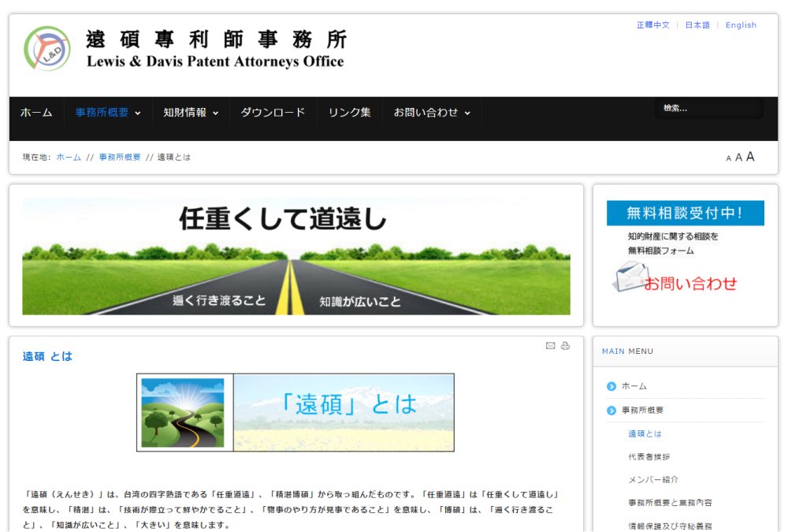Switch language to 正體中文
This screenshot has height=532, width=788.
click(x=652, y=25)
